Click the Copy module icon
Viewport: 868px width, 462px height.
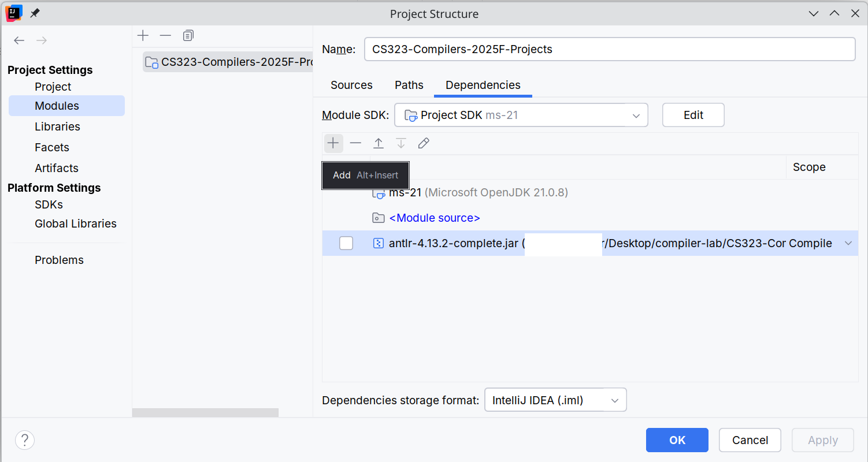click(188, 36)
